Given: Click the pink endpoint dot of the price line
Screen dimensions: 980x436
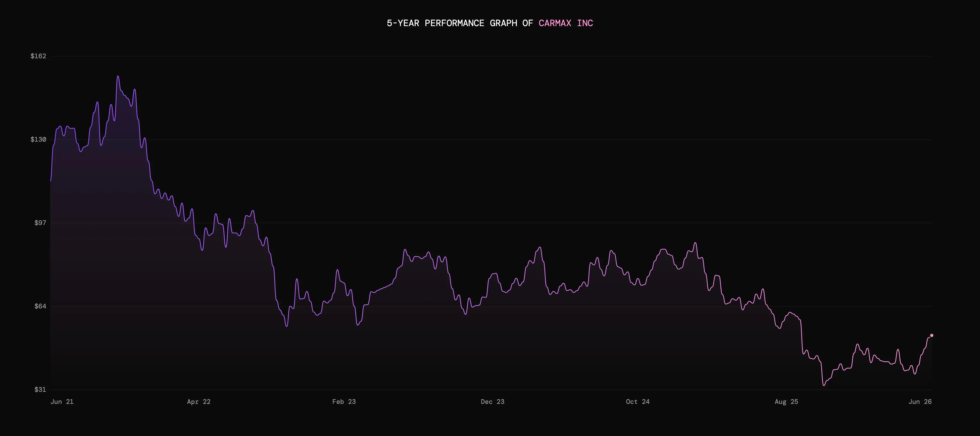Looking at the screenshot, I should click(x=932, y=335).
